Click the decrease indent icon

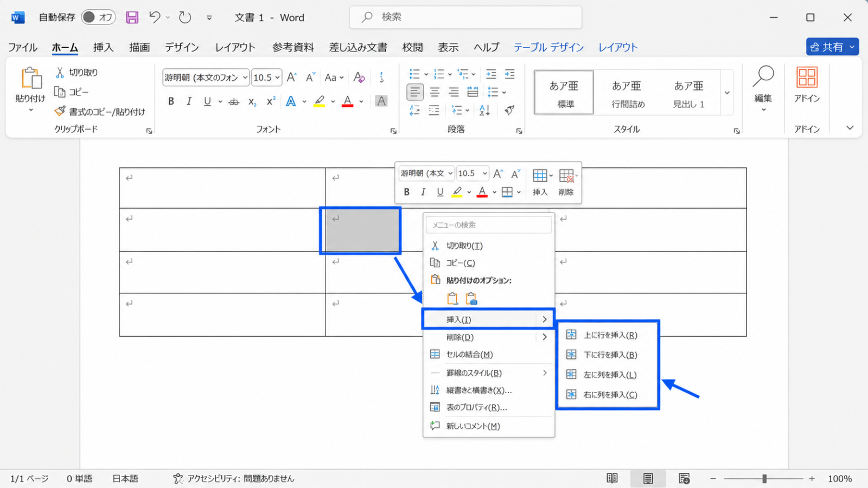coord(491,74)
